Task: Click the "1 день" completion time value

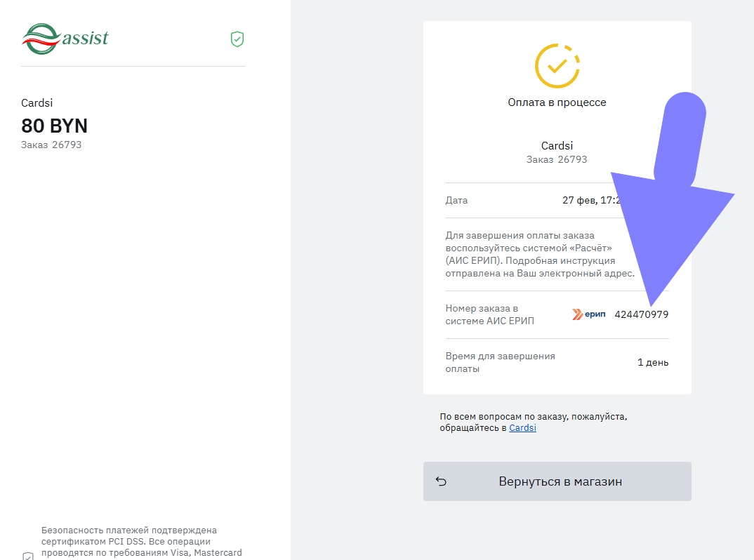Action: [653, 363]
